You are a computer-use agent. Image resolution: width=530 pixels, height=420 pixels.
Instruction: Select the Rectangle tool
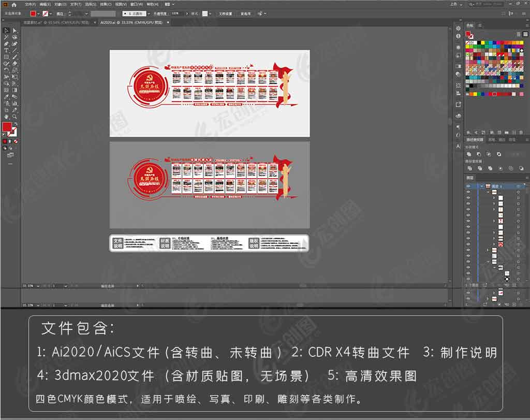pyautogui.click(x=6, y=57)
